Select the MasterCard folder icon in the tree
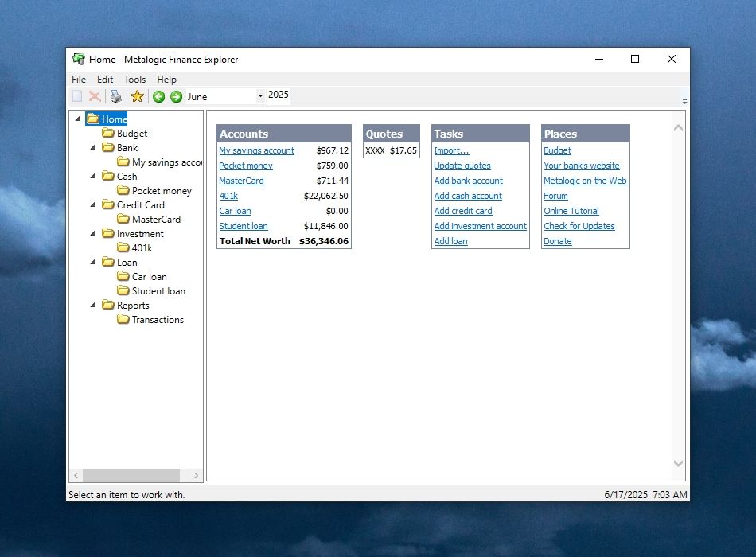756x557 pixels. (123, 220)
